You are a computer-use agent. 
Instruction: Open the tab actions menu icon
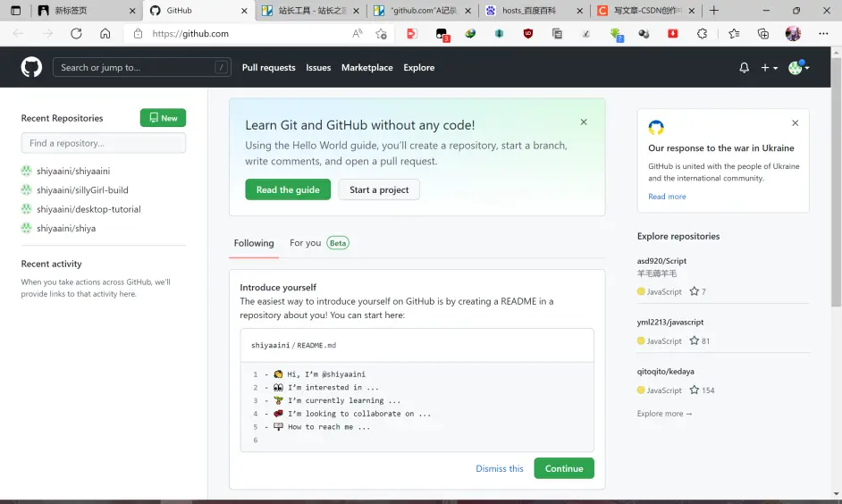click(x=15, y=10)
